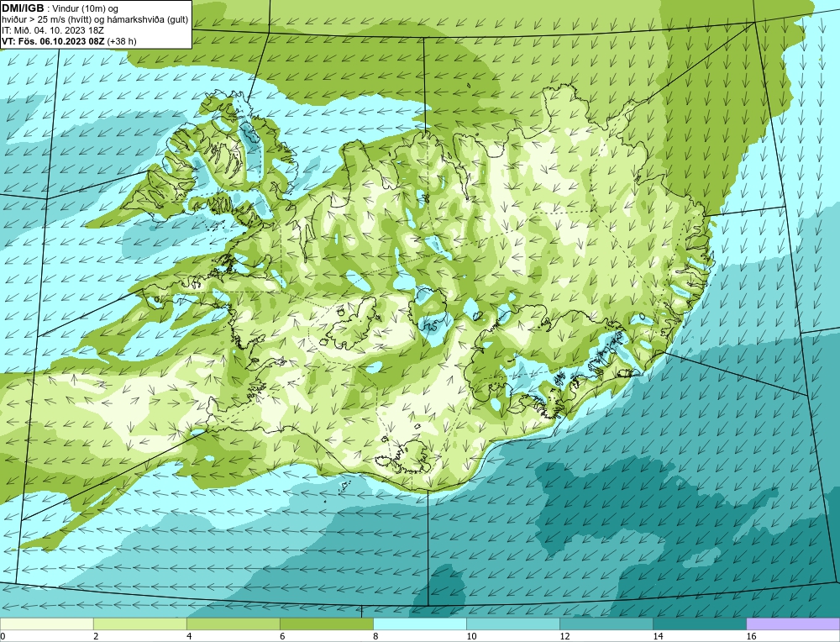
Task: Click the scale label '12' under the colorbar
Action: click(x=564, y=636)
